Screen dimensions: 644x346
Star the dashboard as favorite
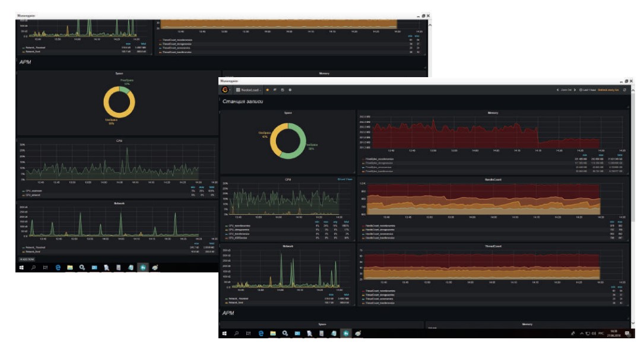click(x=267, y=90)
